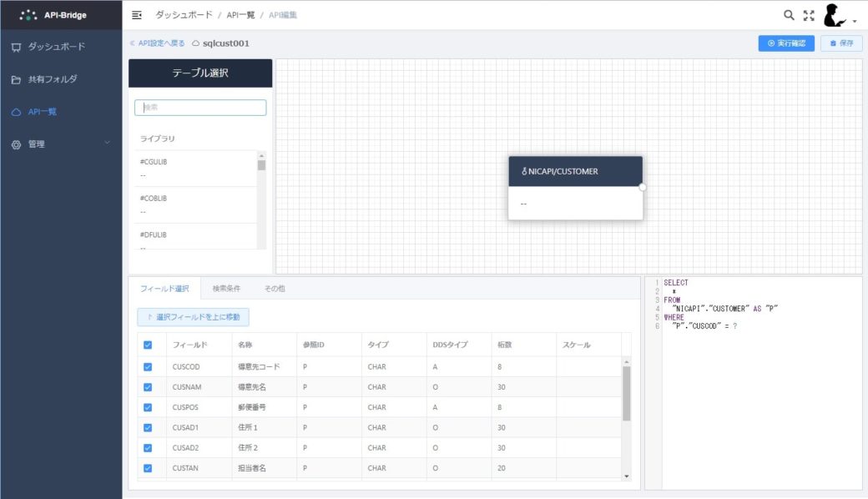Click the connector dot on NICAPI/CUSTOMER node
The image size is (868, 499).
[642, 187]
